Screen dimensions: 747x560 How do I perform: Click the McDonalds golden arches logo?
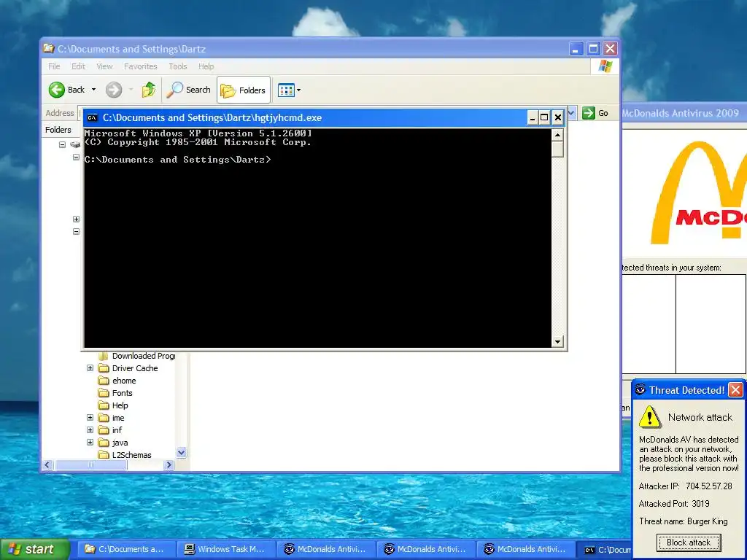point(699,192)
